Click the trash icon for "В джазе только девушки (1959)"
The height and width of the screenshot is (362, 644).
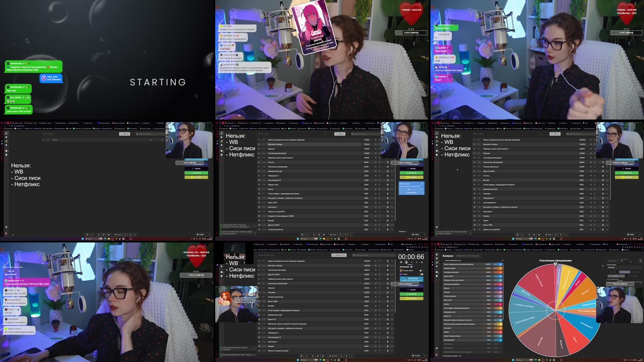pyautogui.click(x=387, y=216)
